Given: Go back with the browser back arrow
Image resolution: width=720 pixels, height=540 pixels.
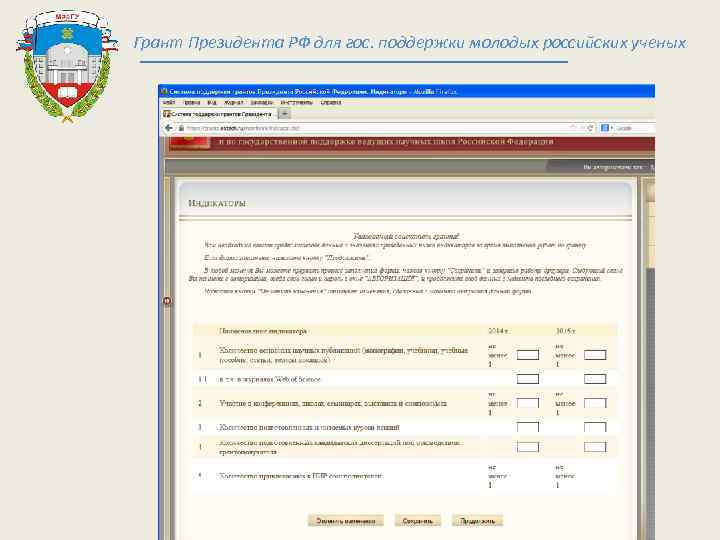Looking at the screenshot, I should pyautogui.click(x=169, y=128).
